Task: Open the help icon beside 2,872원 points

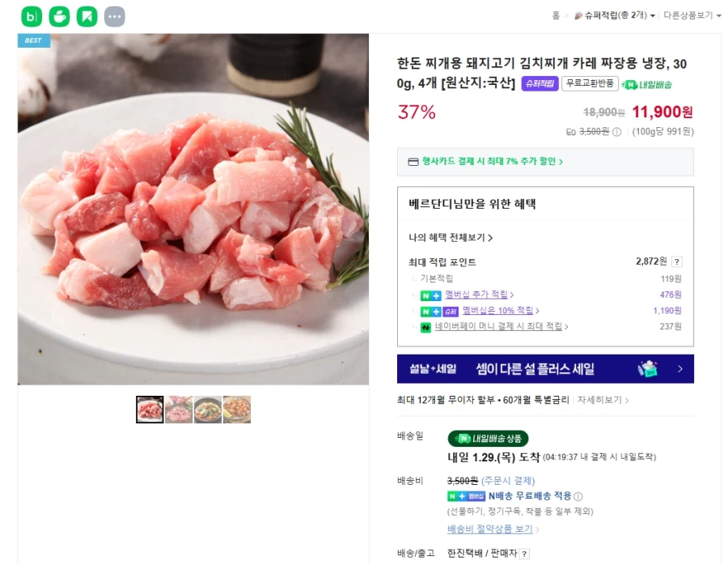Action: pos(678,261)
